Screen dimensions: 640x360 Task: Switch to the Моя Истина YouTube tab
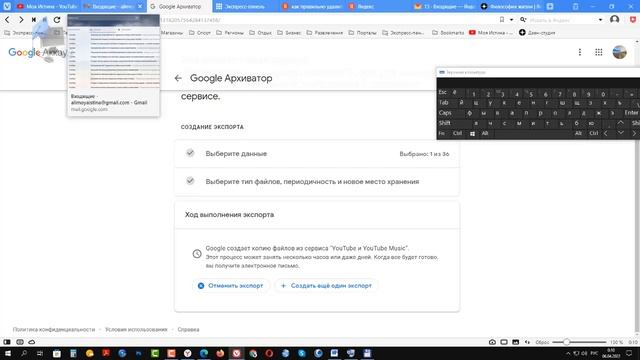tap(47, 7)
